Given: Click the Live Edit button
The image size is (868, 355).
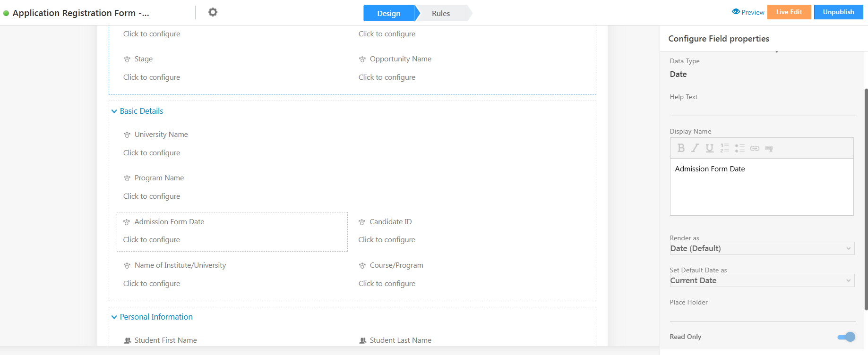Looking at the screenshot, I should tap(789, 12).
